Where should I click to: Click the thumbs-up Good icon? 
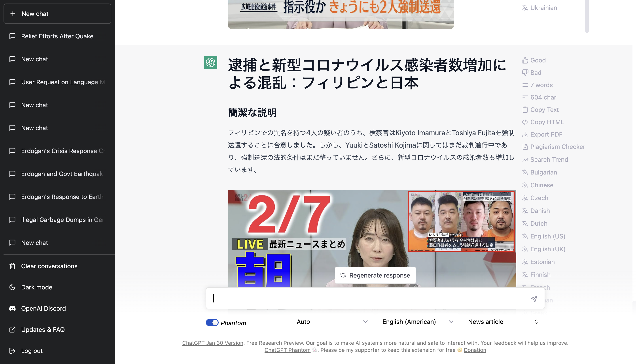525,60
